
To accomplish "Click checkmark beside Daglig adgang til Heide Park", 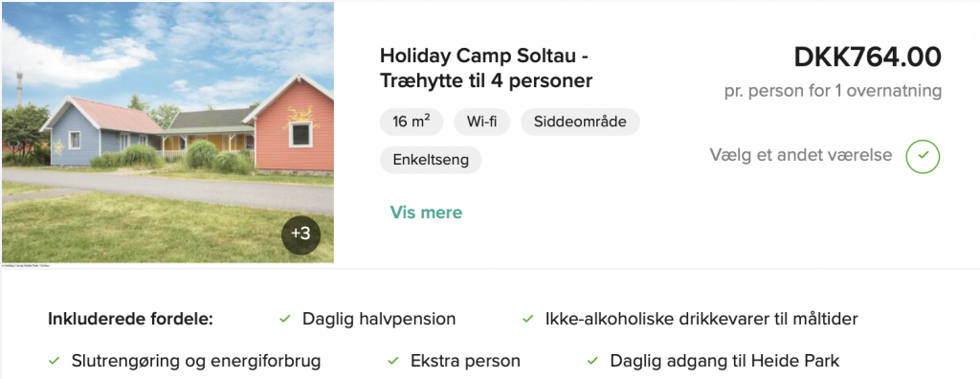I will click(x=592, y=361).
